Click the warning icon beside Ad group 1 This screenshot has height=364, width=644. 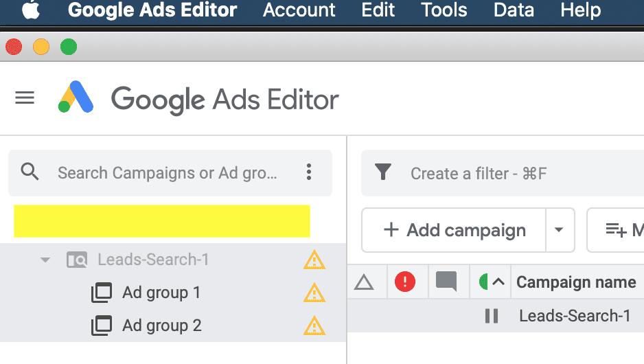point(314,293)
